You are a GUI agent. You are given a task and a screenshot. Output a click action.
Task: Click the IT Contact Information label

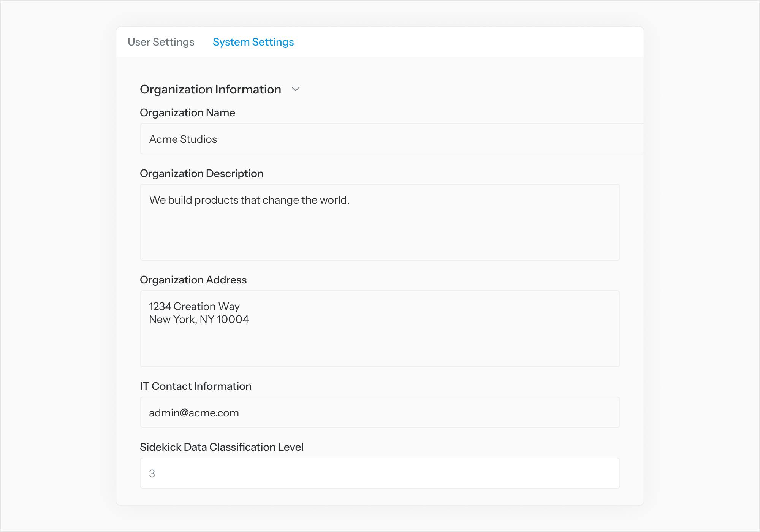click(x=195, y=386)
